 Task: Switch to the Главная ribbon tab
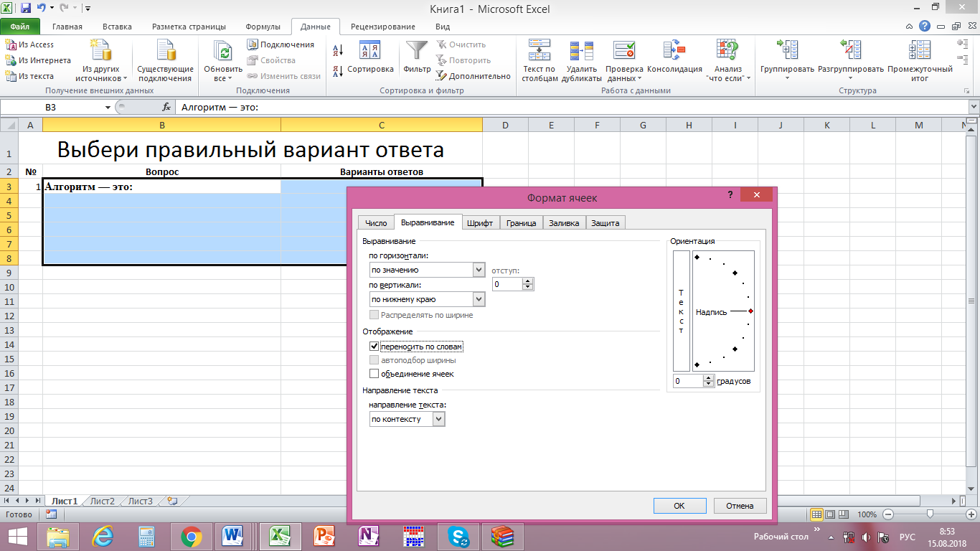pyautogui.click(x=67, y=27)
